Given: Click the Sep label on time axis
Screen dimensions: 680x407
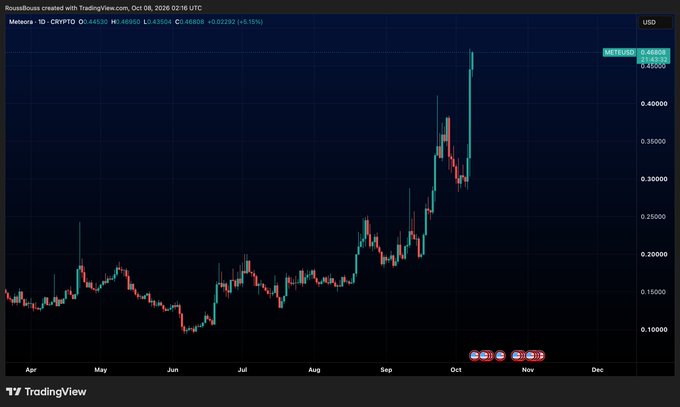Looking at the screenshot, I should click(x=386, y=370).
